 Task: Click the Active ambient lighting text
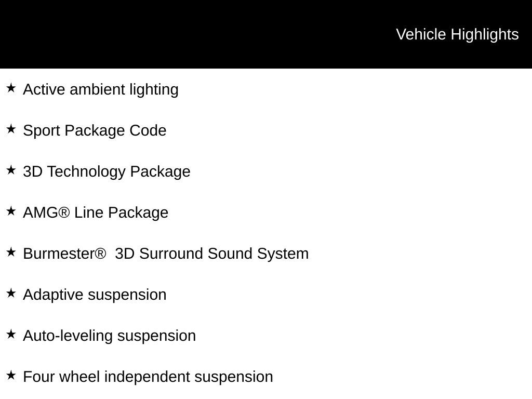(101, 90)
